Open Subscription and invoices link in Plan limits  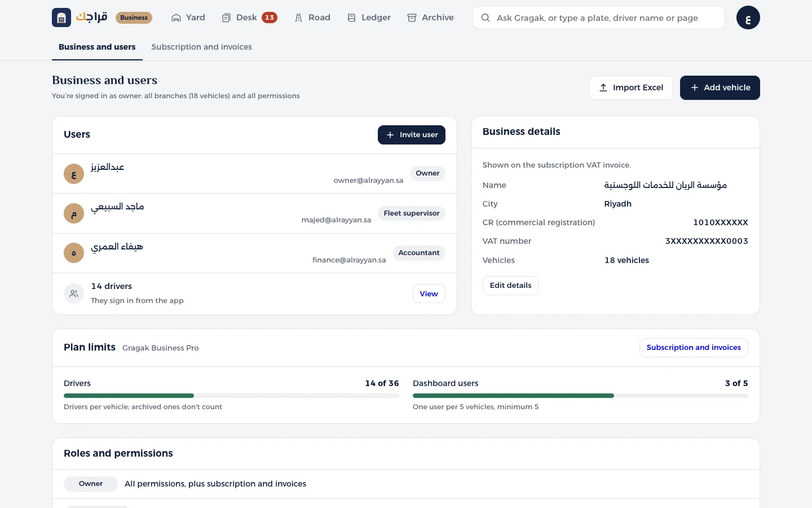(694, 348)
